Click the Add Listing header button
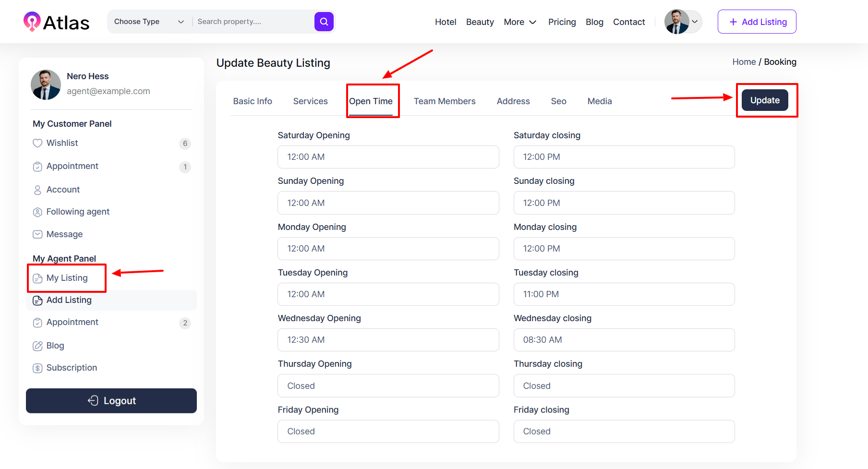Image resolution: width=868 pixels, height=469 pixels. point(757,22)
